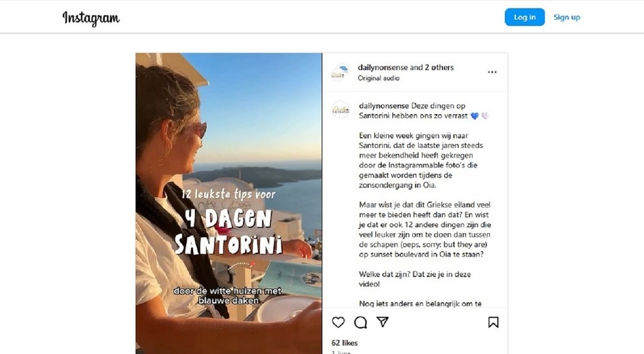Viewport: 644px width, 354px height.
Task: Open dailynonsense avatar beside the caption
Action: 341,109
